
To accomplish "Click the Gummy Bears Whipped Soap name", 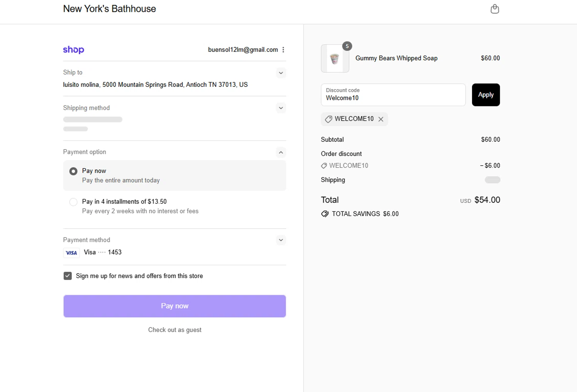I will coord(397,58).
